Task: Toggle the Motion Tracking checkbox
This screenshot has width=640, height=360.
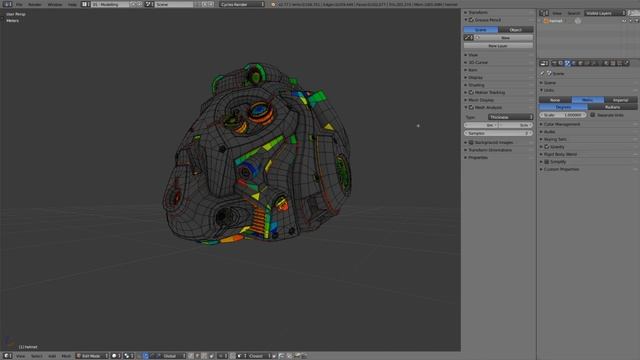Action: pyautogui.click(x=471, y=93)
